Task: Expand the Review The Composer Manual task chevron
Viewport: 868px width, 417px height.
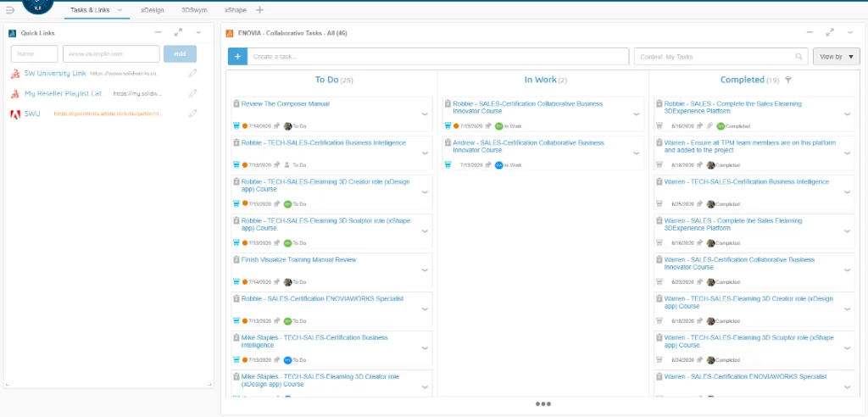Action: [425, 114]
